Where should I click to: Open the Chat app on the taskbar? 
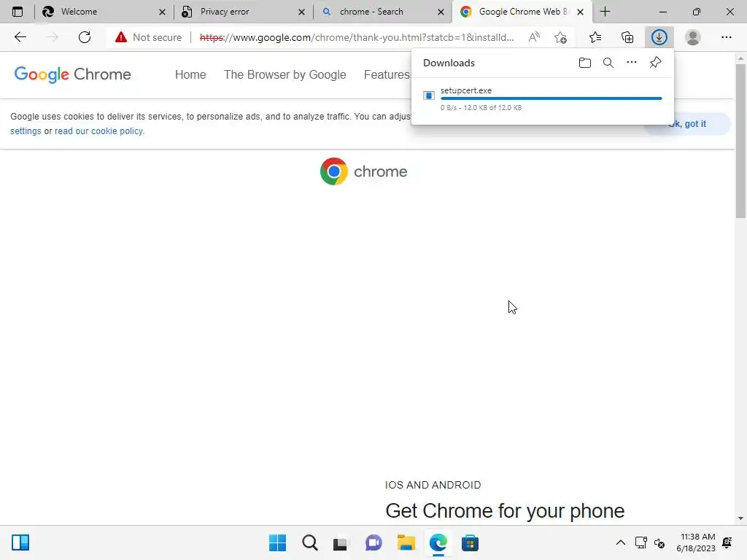point(373,542)
